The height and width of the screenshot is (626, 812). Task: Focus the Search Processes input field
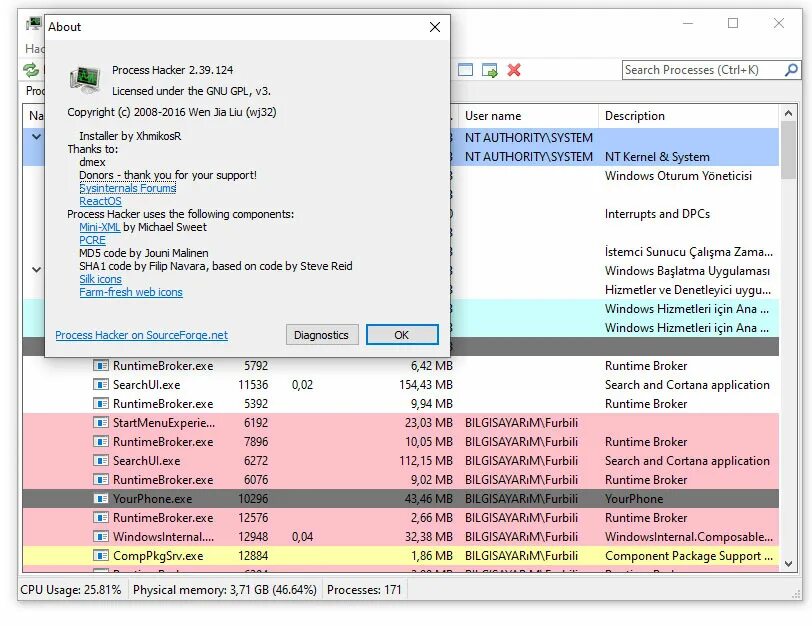[703, 70]
